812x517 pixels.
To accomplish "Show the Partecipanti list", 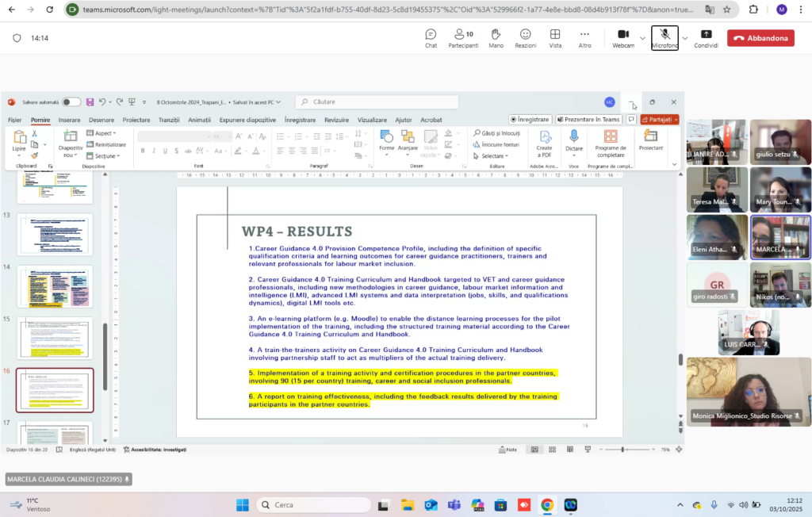I will coord(463,38).
